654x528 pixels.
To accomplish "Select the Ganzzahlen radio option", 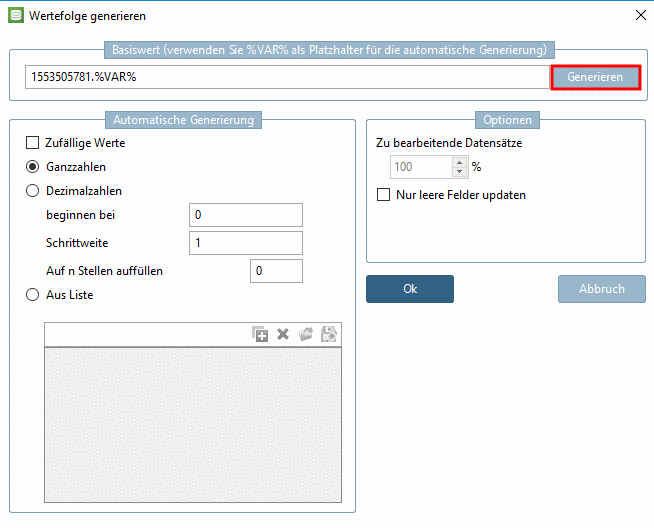I will [x=33, y=167].
